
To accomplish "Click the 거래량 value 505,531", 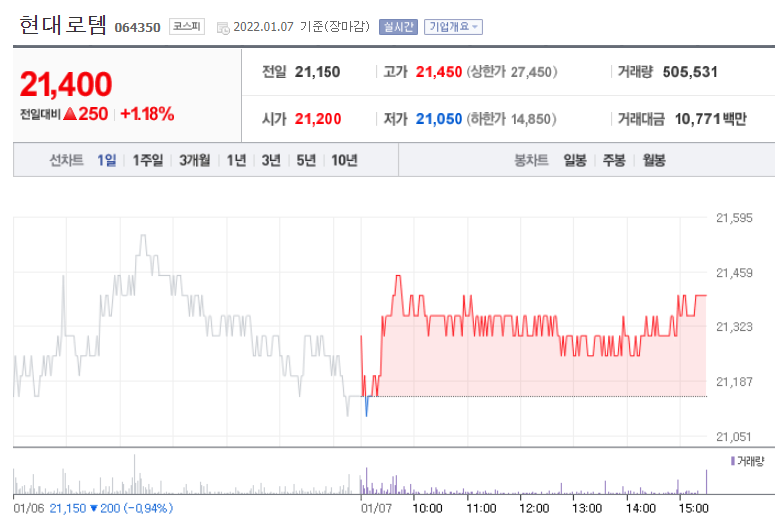I will tap(690, 72).
